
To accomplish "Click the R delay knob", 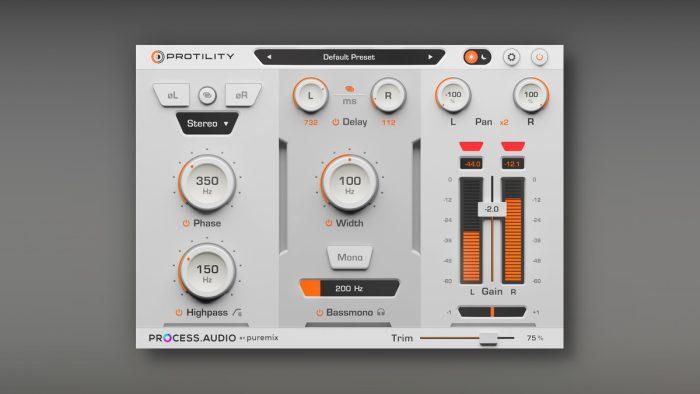I will pos(388,95).
